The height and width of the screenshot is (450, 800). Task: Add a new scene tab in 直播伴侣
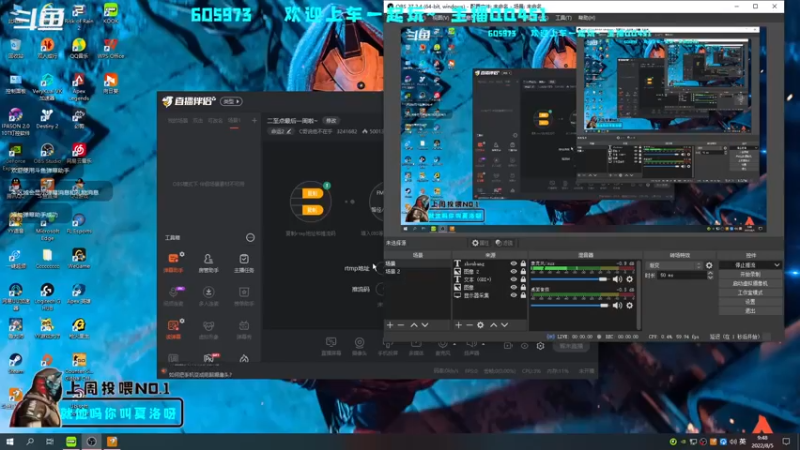pyautogui.click(x=254, y=120)
